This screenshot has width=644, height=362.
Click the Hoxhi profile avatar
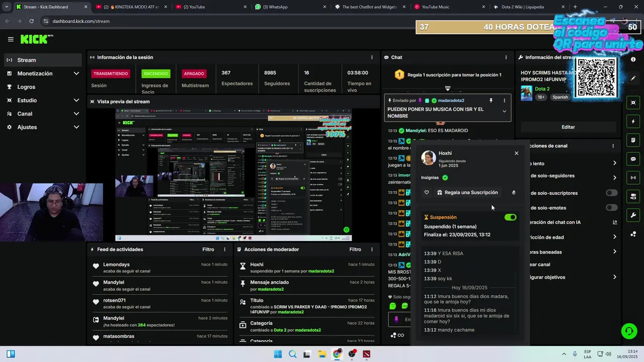point(428,157)
